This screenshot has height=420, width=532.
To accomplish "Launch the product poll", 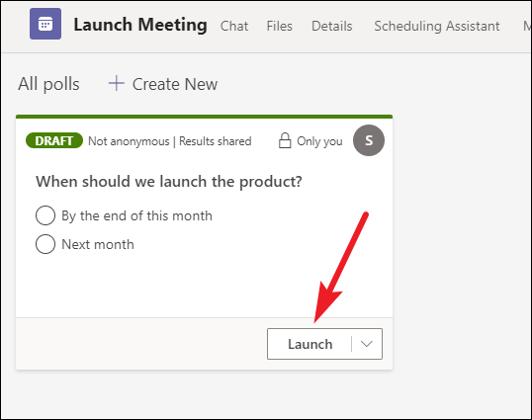I will [310, 344].
